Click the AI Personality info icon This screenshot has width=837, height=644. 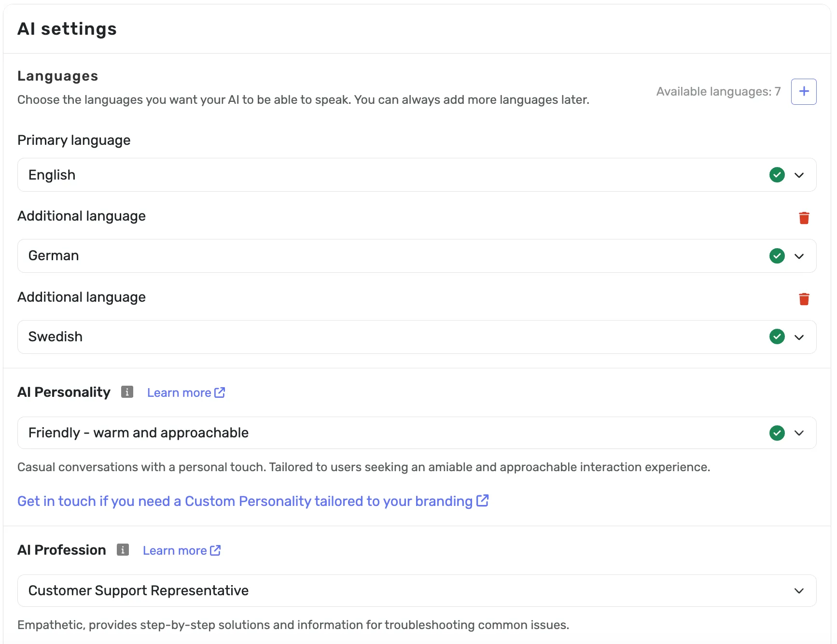click(127, 392)
